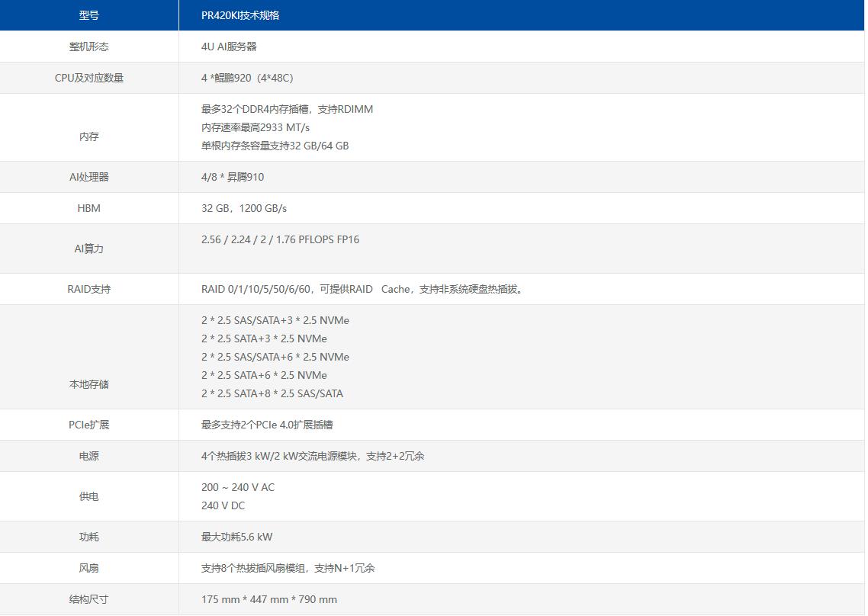Click the value '200 ~ 240 V AC'
Image resolution: width=868 pixels, height=616 pixels.
(x=238, y=488)
